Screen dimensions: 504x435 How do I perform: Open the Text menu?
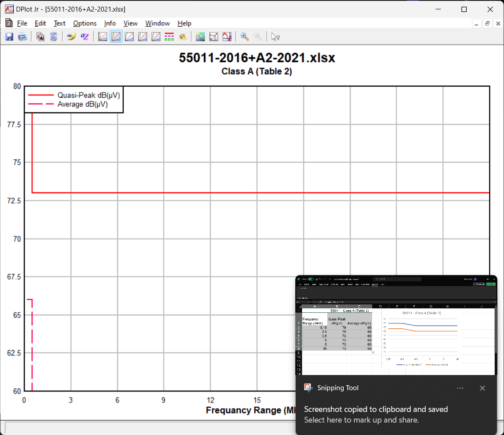(60, 23)
